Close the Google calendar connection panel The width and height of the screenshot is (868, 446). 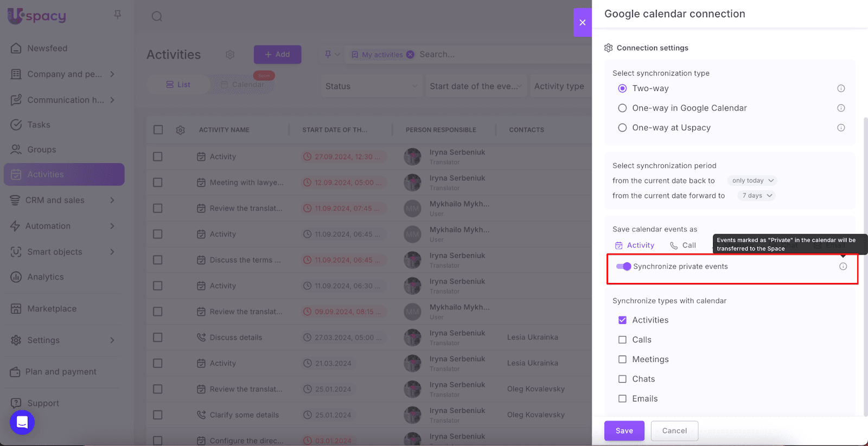[582, 22]
